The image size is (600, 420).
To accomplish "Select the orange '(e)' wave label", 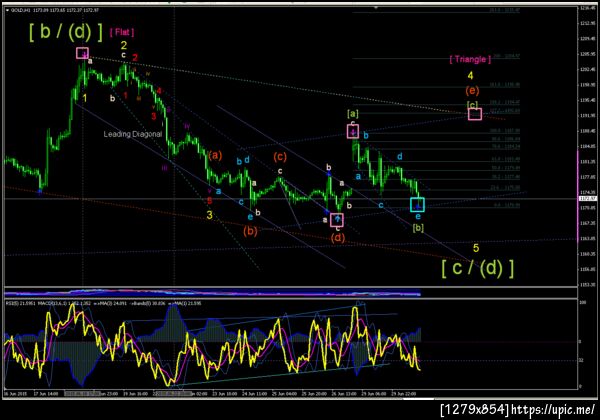I will (472, 91).
